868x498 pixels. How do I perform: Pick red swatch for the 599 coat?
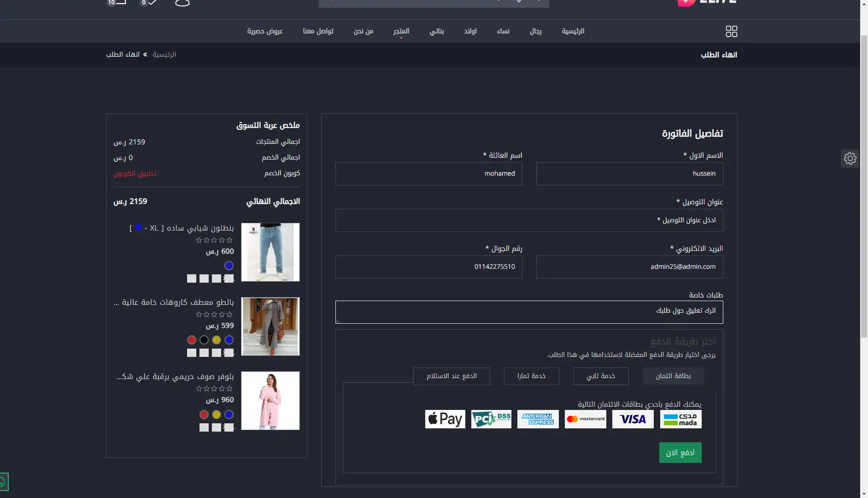[x=192, y=340]
